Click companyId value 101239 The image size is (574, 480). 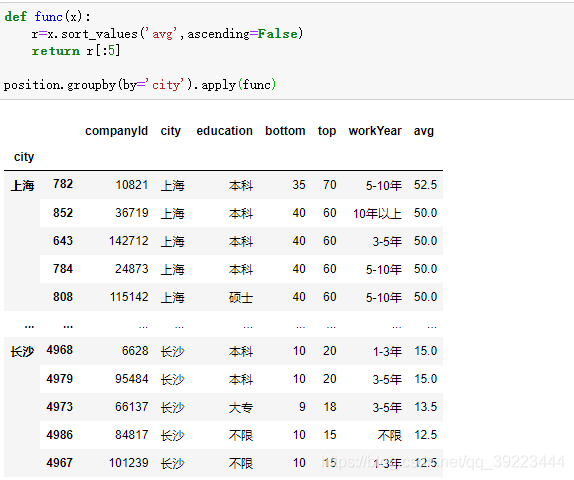(128, 463)
